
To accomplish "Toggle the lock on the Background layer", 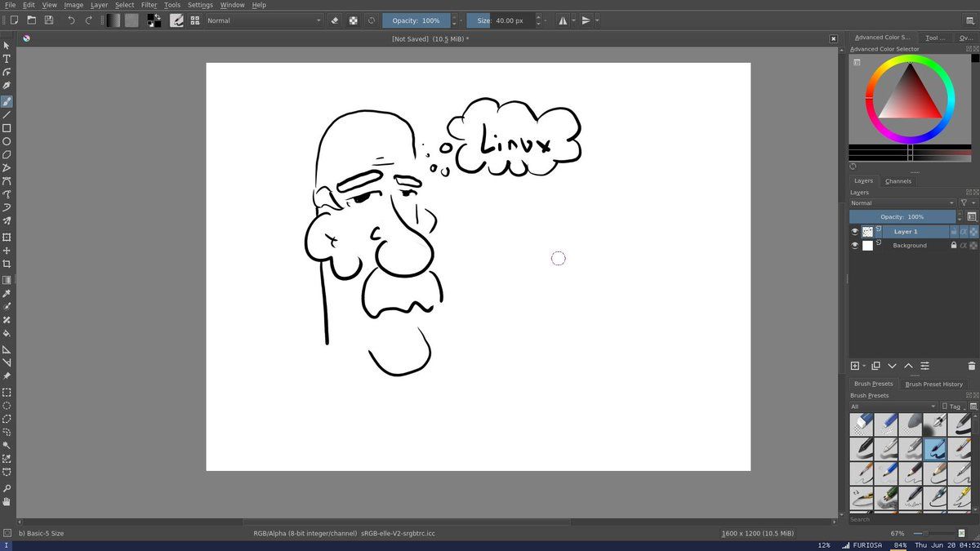I will click(x=953, y=246).
